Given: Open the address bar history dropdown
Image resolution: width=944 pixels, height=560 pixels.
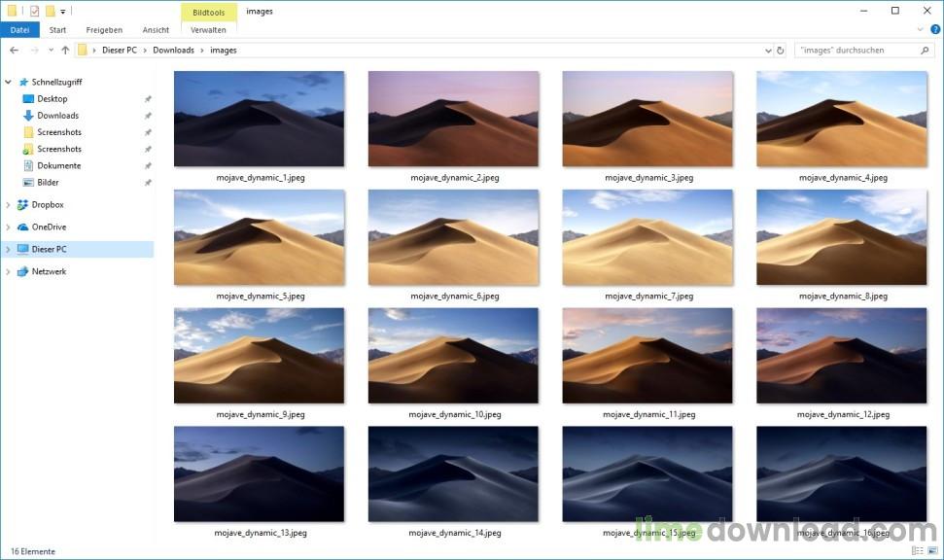Looking at the screenshot, I should tap(766, 50).
